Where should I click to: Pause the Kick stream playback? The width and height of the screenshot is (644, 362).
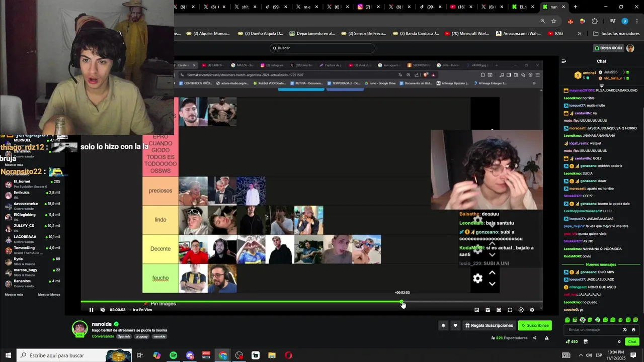[91, 310]
